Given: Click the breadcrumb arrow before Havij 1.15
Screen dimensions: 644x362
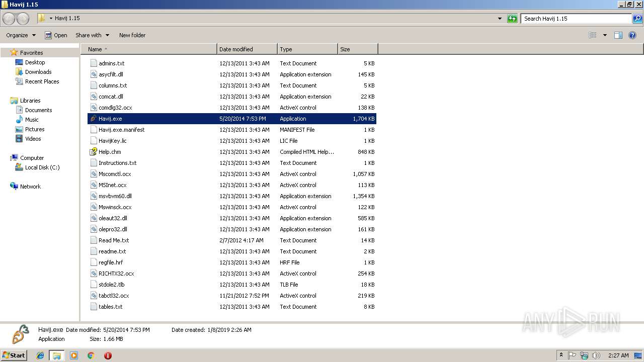Looking at the screenshot, I should [51, 19].
